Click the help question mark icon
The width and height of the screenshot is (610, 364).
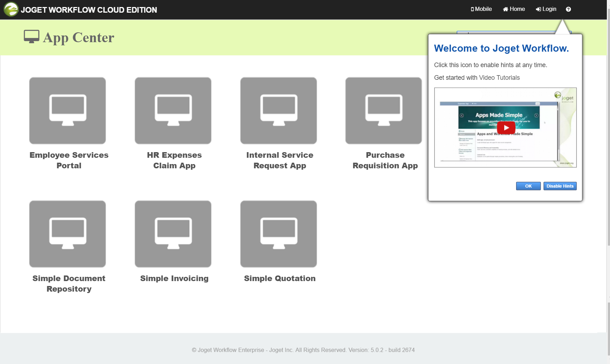568,9
